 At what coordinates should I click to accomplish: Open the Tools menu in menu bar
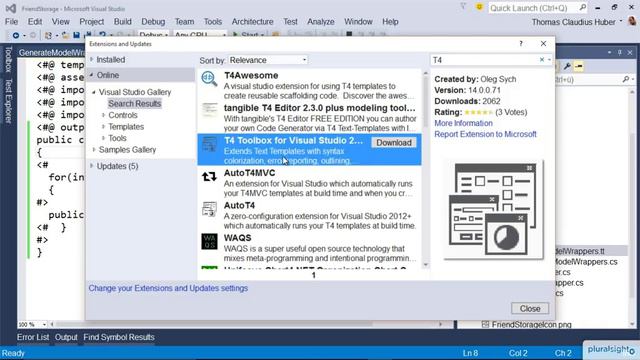pos(213,22)
